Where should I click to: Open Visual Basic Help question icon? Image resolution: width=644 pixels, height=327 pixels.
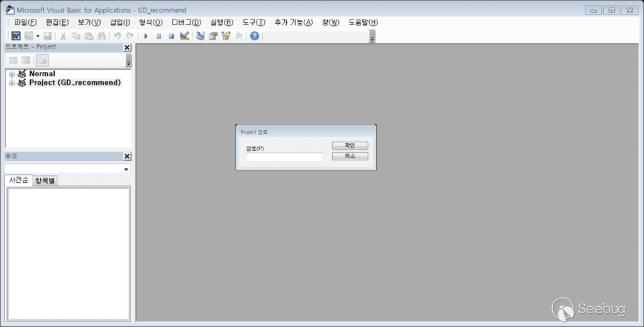pos(255,36)
